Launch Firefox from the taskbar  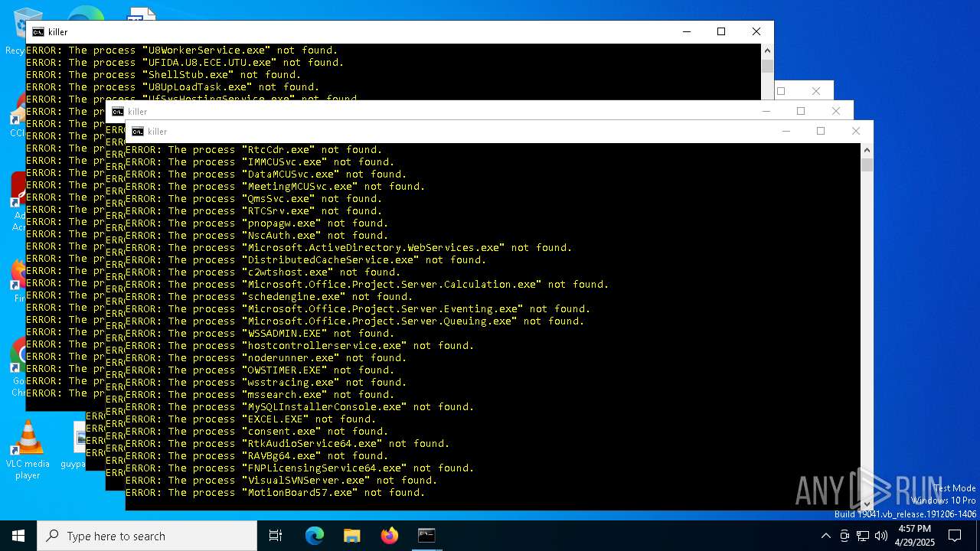389,536
